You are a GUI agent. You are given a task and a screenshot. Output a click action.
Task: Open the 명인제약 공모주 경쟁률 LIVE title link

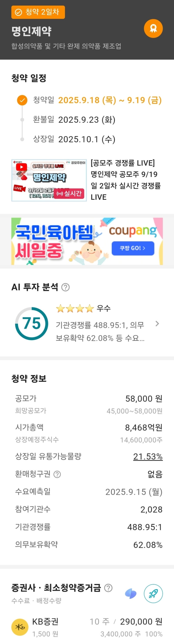[126, 180]
